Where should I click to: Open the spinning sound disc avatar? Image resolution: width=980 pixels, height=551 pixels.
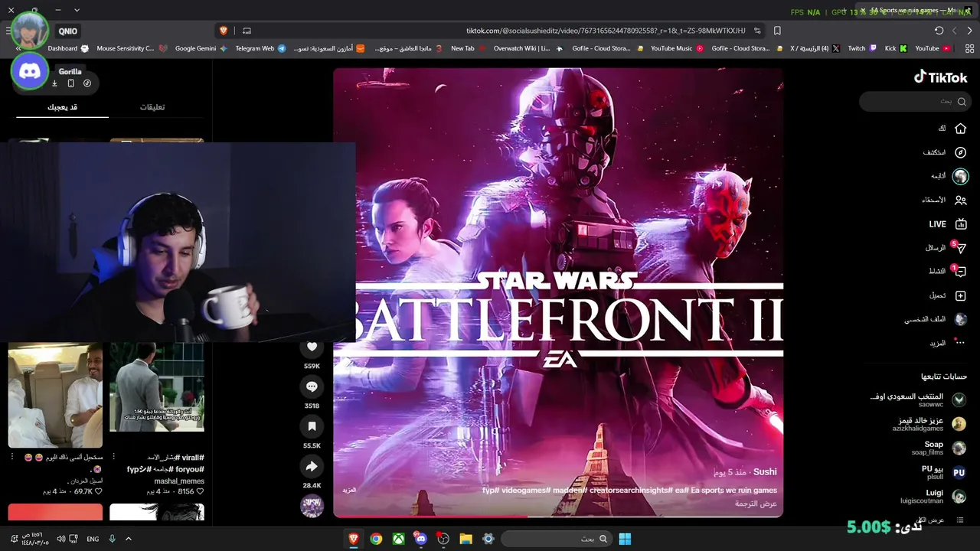(x=312, y=506)
